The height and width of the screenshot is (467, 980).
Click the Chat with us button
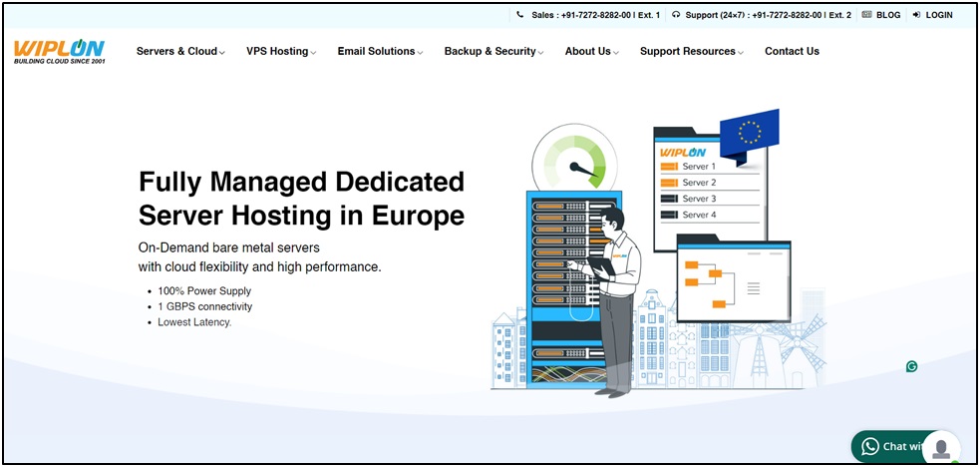(897, 446)
